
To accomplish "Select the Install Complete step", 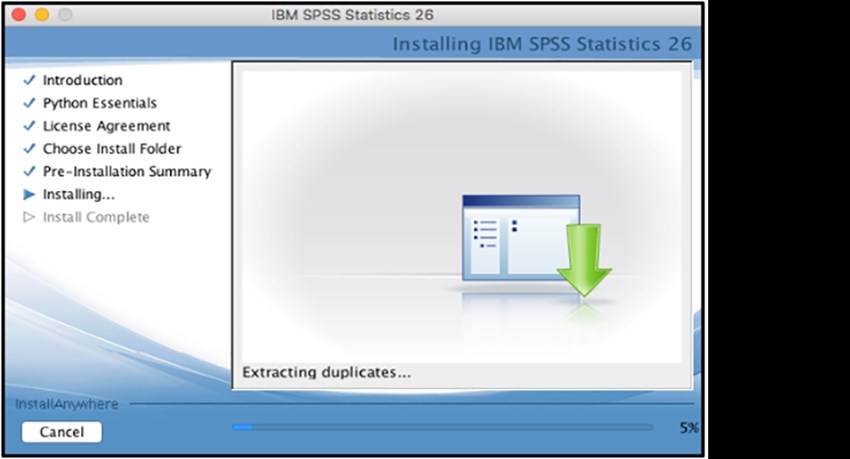I will coord(96,217).
